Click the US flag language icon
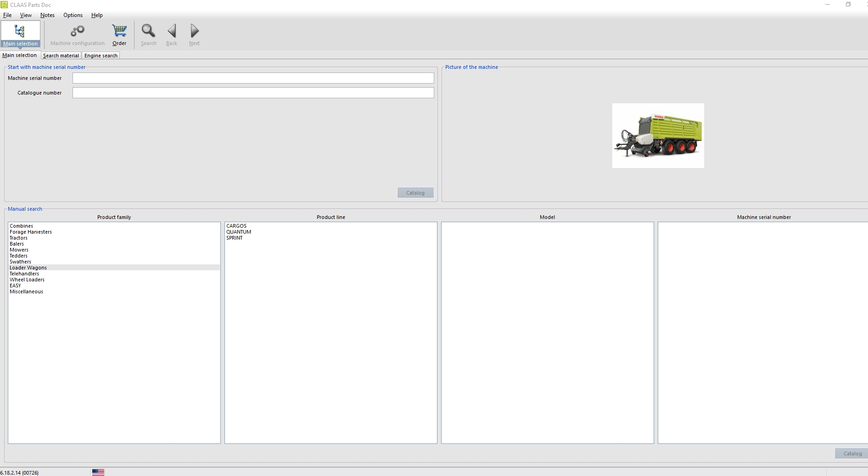 pos(98,472)
